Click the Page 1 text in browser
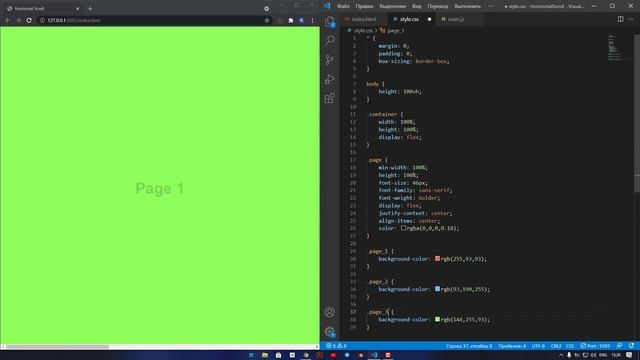The height and width of the screenshot is (360, 640). [160, 189]
